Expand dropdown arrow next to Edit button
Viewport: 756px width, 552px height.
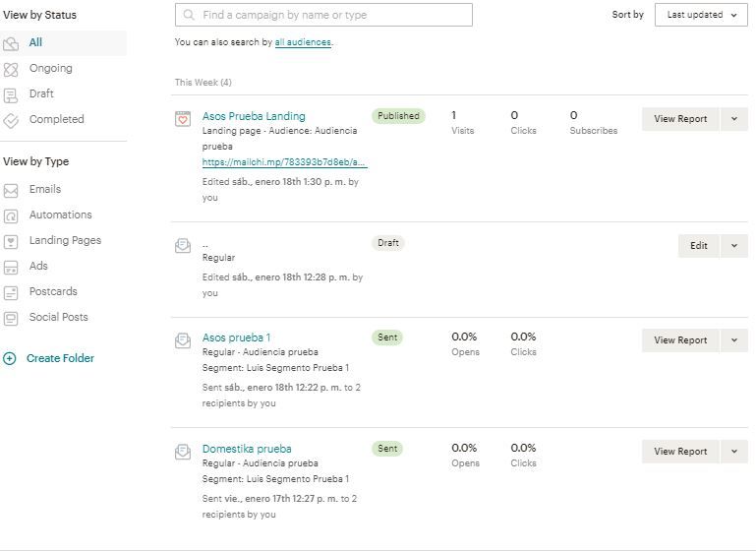(734, 246)
